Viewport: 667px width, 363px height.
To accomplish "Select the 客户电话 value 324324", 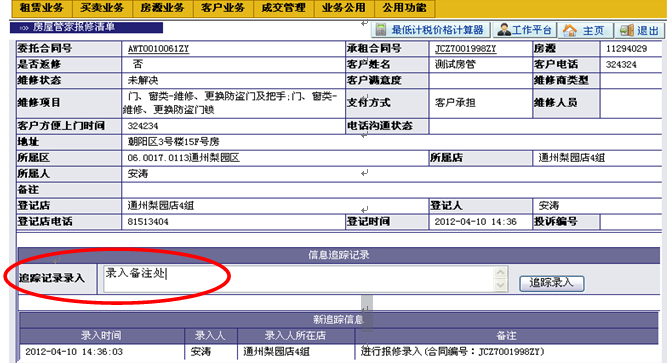I will pos(621,65).
